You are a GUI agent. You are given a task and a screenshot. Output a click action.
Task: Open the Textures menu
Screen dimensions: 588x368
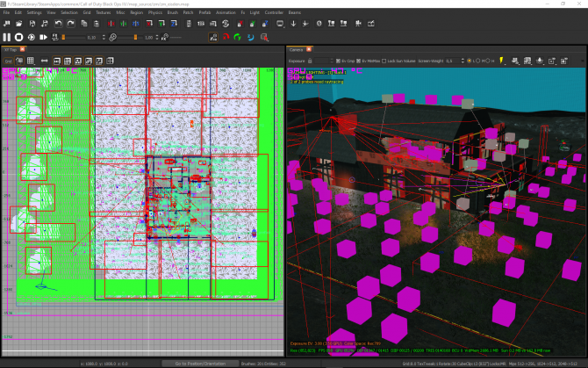[x=104, y=12]
